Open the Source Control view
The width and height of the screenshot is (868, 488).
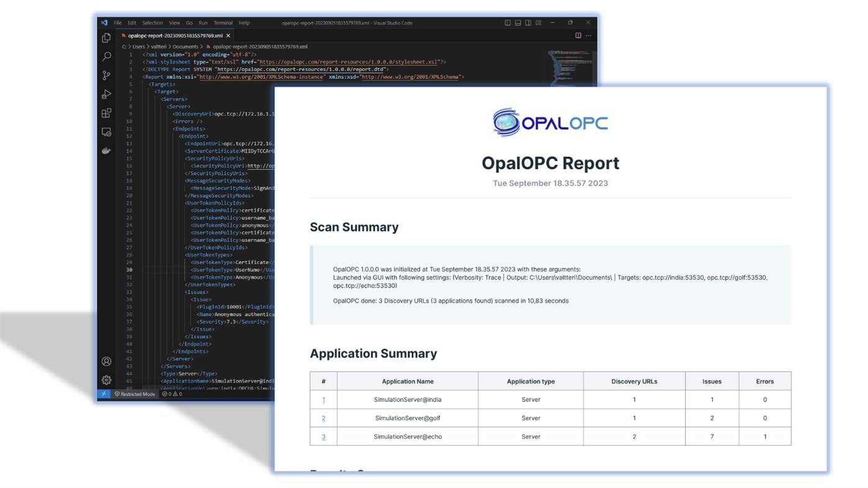click(x=106, y=75)
